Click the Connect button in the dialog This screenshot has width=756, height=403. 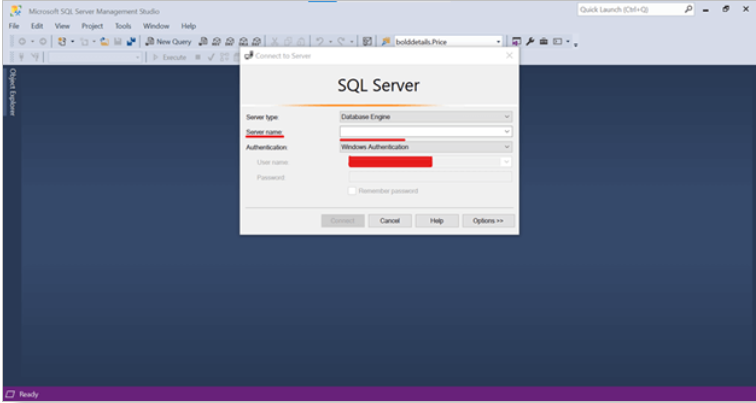[x=343, y=221]
